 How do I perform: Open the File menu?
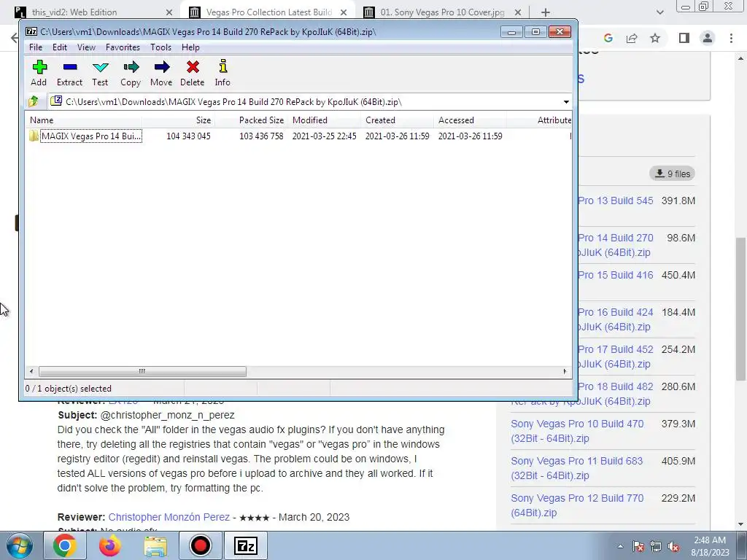(x=36, y=47)
